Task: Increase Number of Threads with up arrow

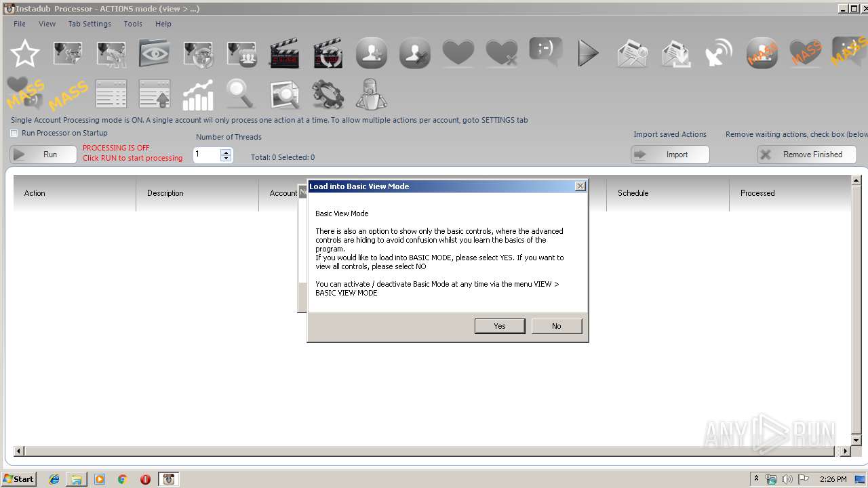Action: (226, 151)
